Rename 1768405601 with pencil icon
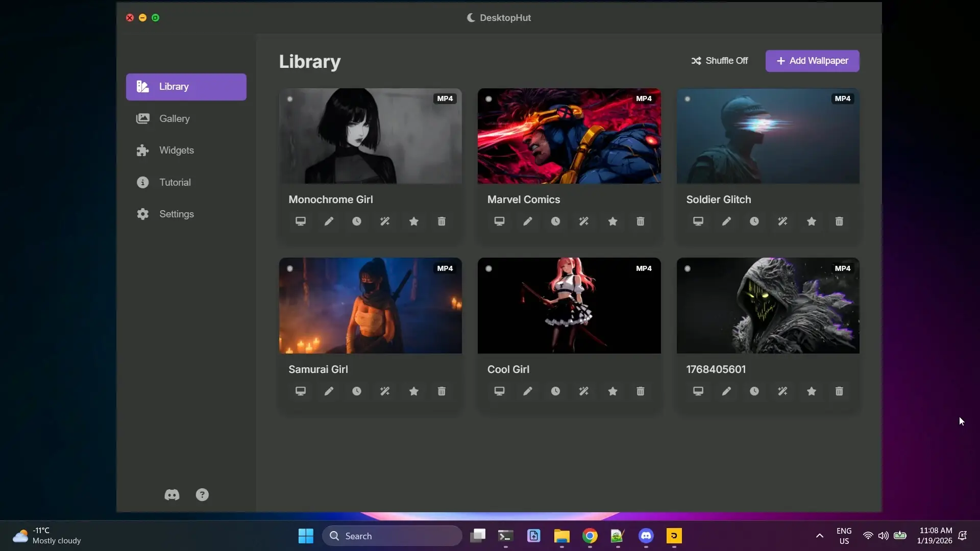 pos(726,391)
